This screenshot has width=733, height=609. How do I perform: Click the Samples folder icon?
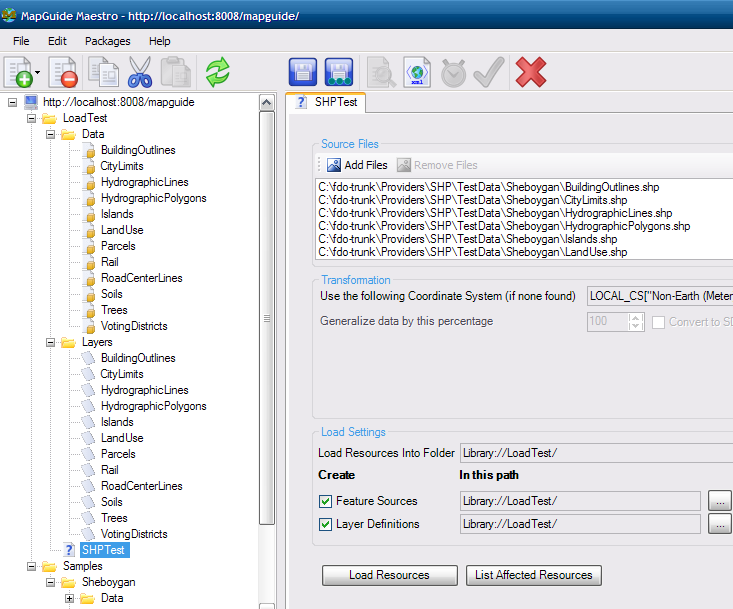49,566
